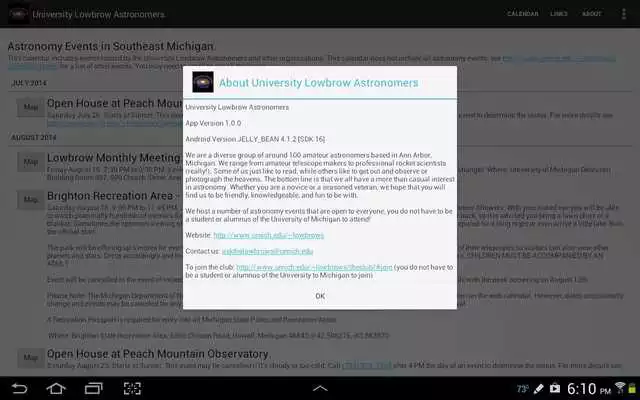Tap the phone number link in bottom event
640x400 pixels.
[x=367, y=365]
